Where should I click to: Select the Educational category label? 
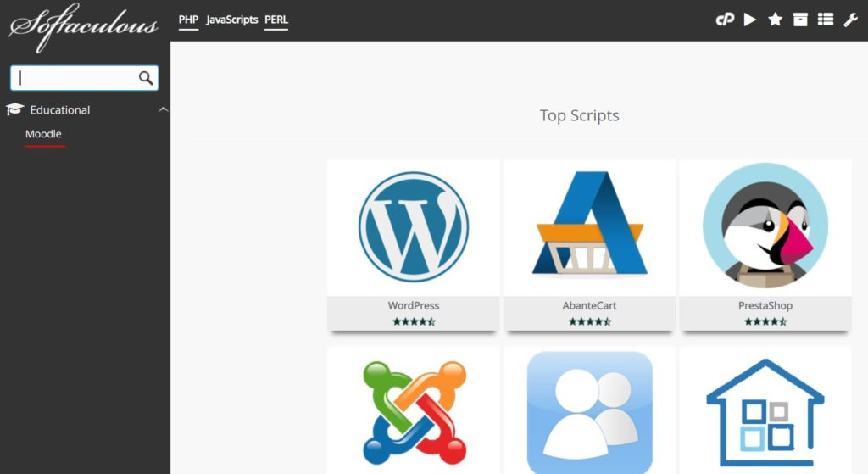click(60, 109)
